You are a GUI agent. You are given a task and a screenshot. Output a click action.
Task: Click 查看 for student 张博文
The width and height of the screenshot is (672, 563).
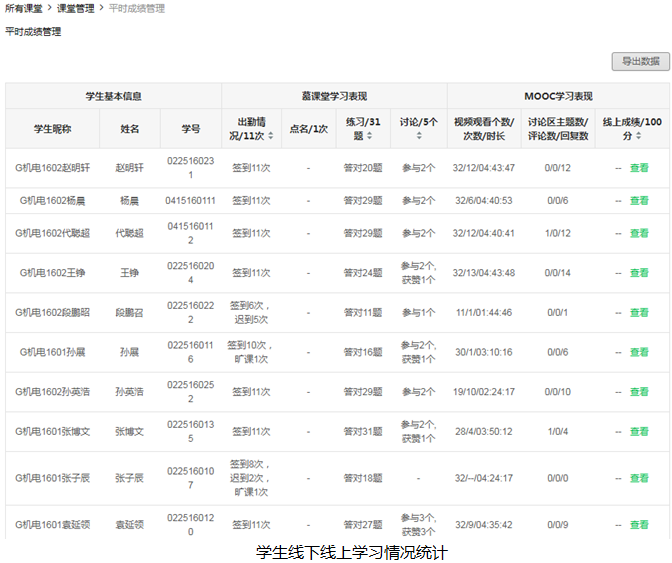(x=639, y=432)
